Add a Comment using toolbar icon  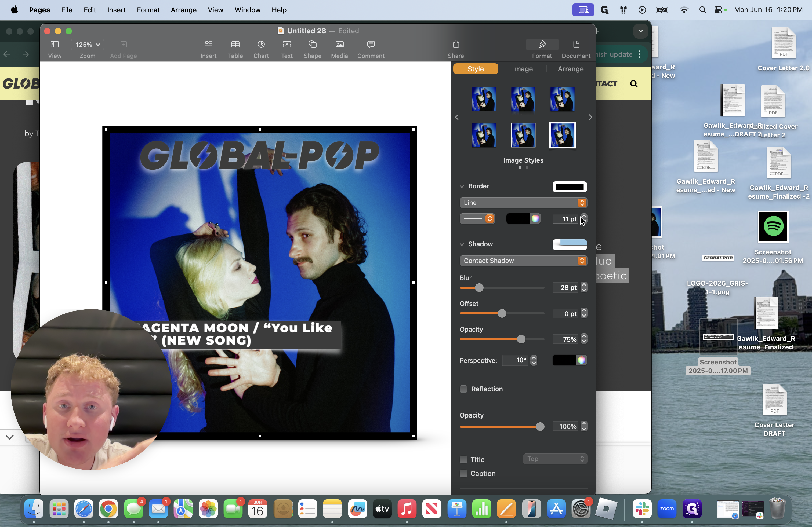click(371, 44)
